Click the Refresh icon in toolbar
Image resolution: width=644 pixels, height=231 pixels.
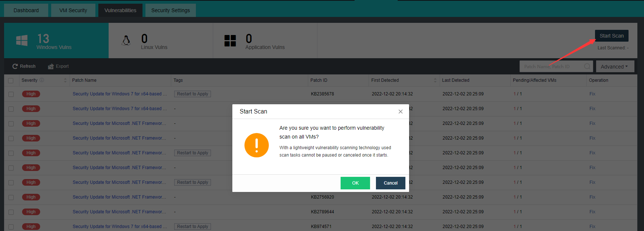click(15, 66)
